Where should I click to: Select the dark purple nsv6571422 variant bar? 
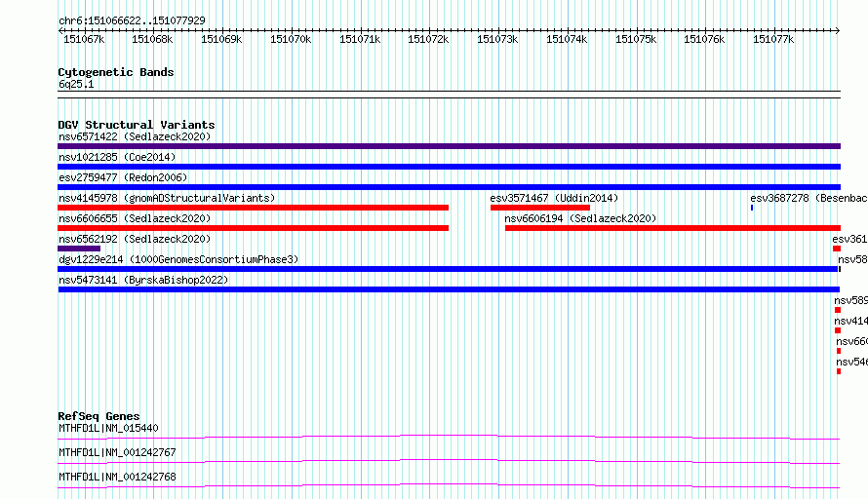click(449, 146)
